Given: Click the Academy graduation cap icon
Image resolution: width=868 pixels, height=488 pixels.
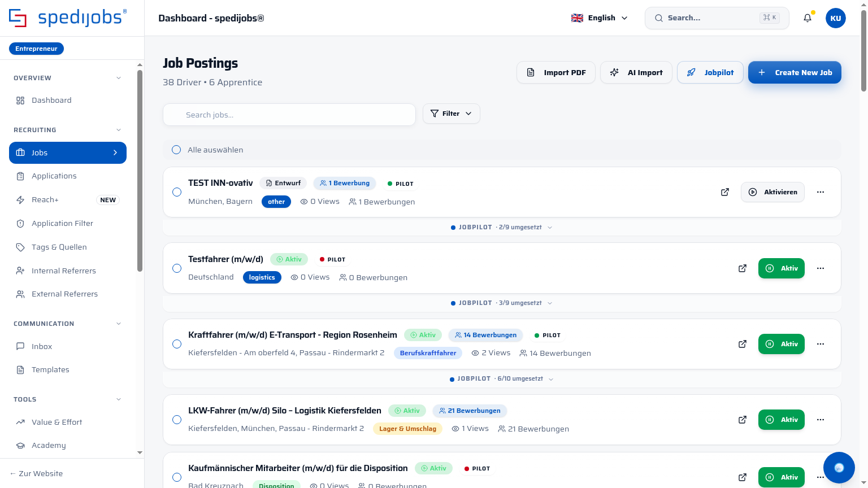Looking at the screenshot, I should (x=20, y=446).
